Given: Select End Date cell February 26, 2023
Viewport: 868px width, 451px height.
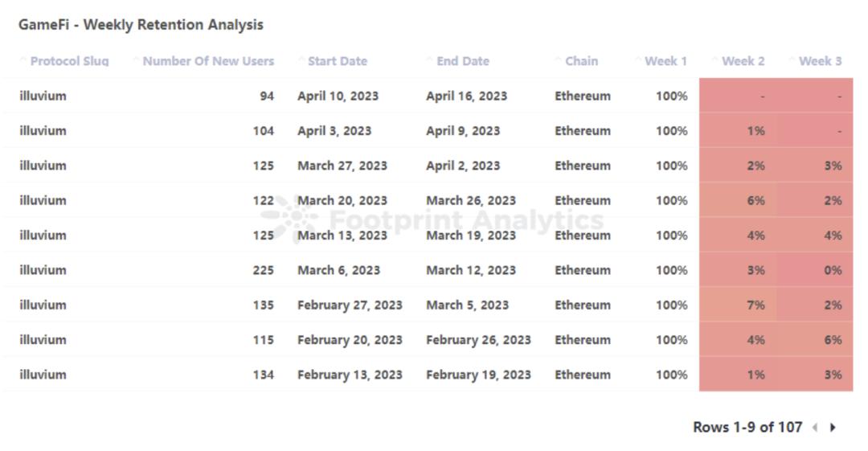Looking at the screenshot, I should click(478, 339).
